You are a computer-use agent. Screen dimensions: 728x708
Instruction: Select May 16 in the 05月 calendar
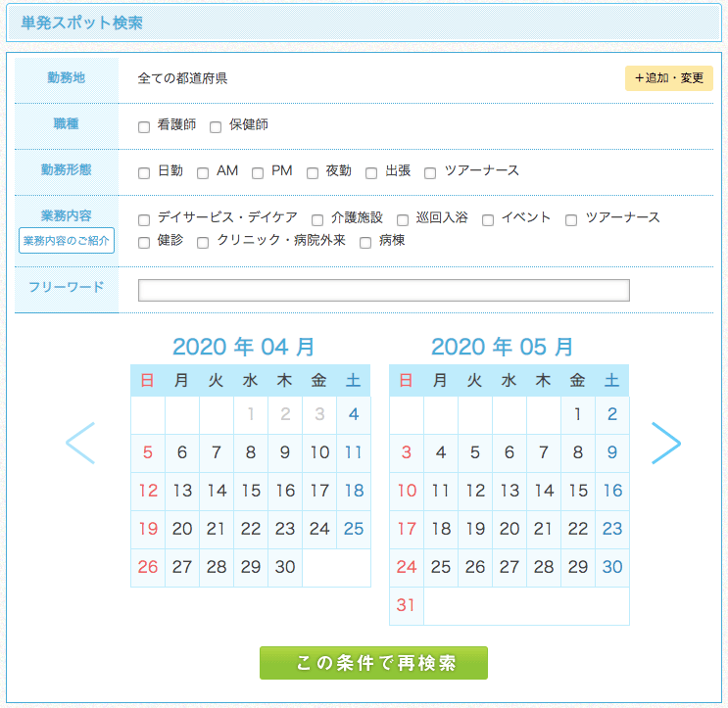click(612, 492)
